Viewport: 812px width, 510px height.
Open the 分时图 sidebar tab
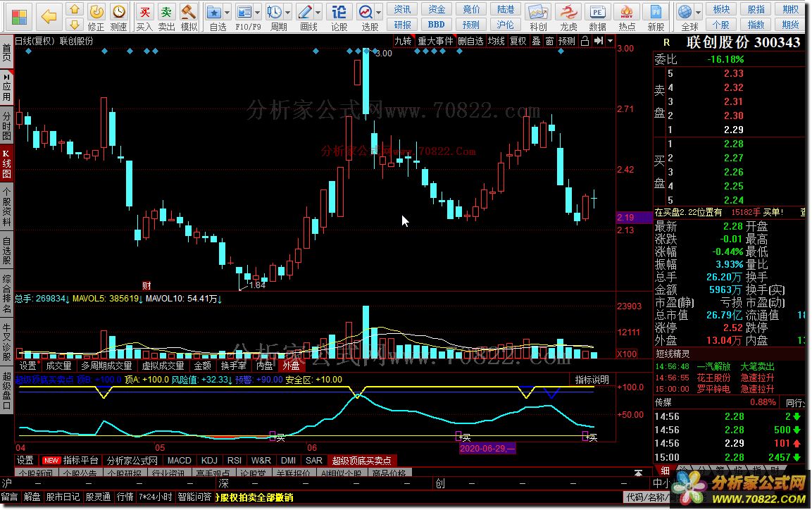pyautogui.click(x=6, y=125)
